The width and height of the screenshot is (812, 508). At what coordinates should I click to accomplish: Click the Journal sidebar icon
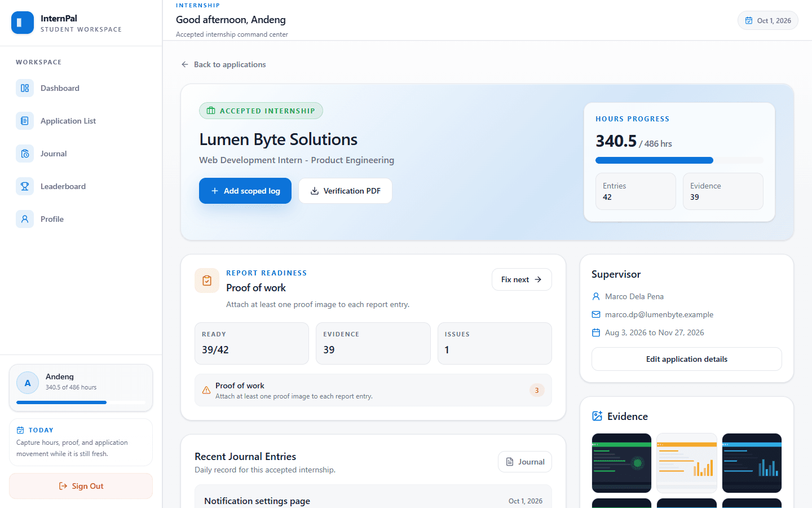tap(25, 154)
